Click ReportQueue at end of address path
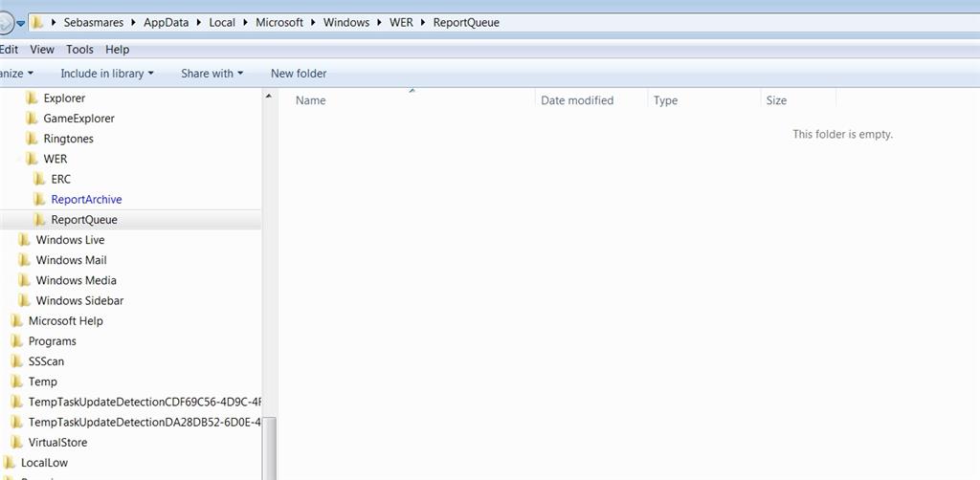Image resolution: width=980 pixels, height=480 pixels. pos(466,23)
